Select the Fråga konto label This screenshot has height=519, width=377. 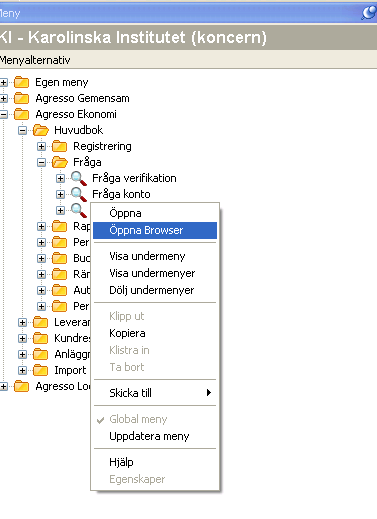click(121, 194)
